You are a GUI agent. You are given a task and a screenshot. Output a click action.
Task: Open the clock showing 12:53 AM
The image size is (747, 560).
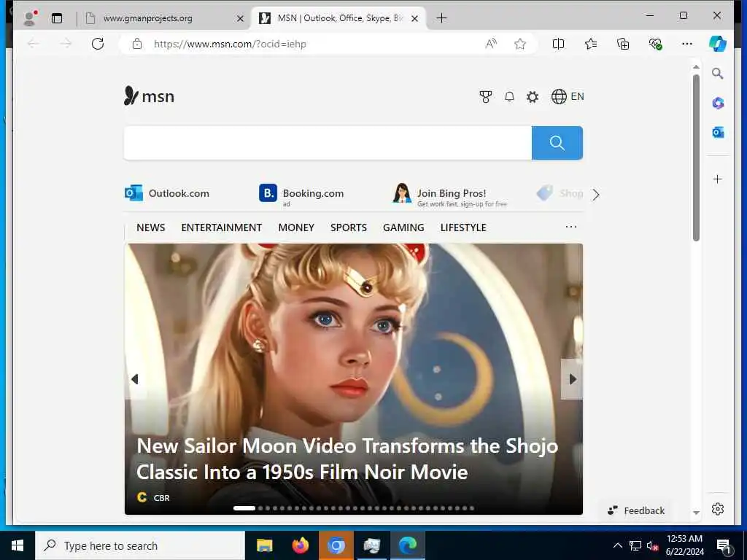(684, 545)
